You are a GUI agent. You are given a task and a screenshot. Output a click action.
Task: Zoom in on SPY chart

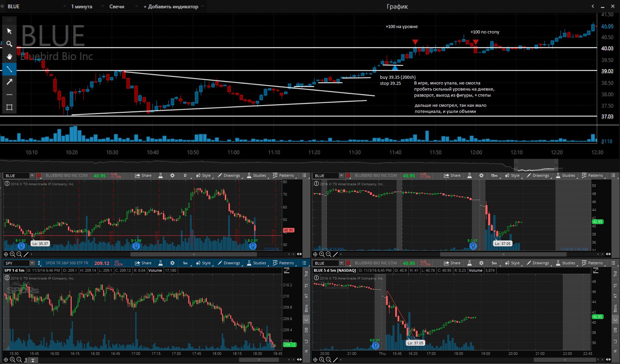[13, 360]
